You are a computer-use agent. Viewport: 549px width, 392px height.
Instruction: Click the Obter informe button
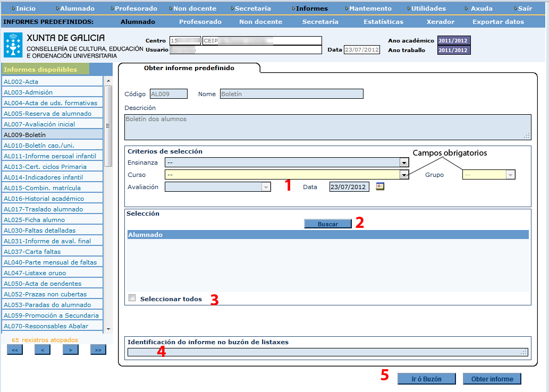492,379
